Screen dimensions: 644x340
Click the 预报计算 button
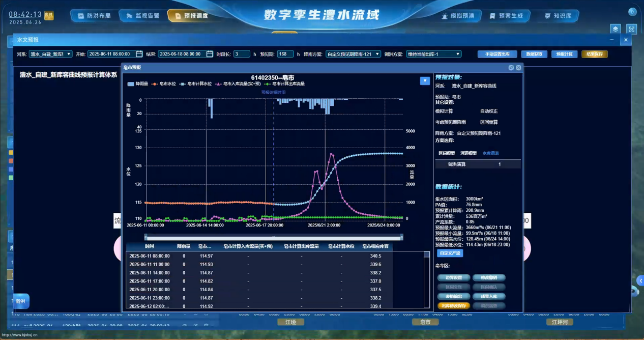click(x=564, y=54)
